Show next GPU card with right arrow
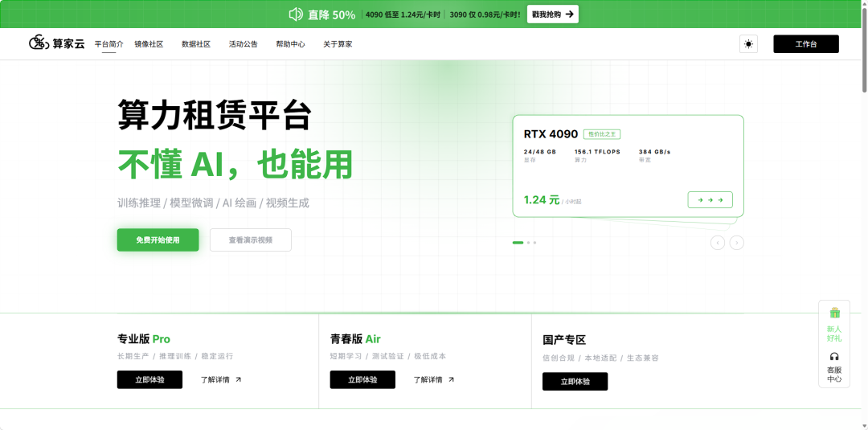This screenshot has width=868, height=430. (x=737, y=243)
